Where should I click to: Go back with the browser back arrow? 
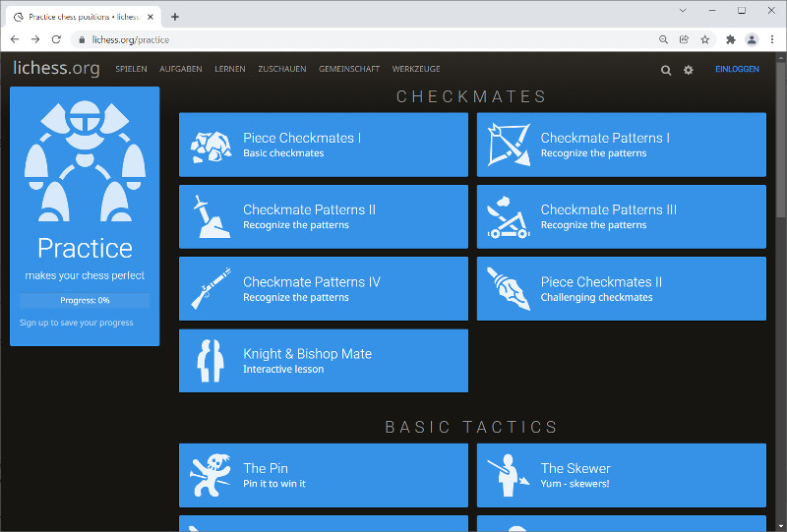[15, 39]
